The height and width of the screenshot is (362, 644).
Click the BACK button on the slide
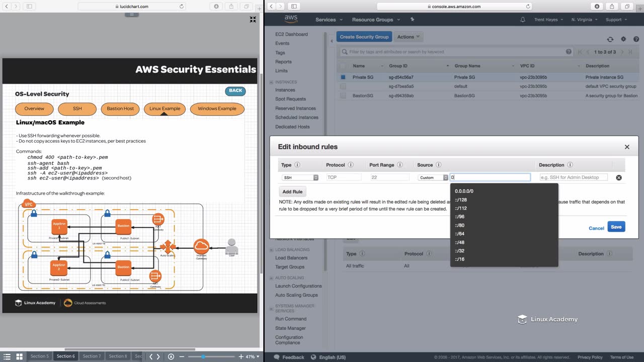point(235,91)
